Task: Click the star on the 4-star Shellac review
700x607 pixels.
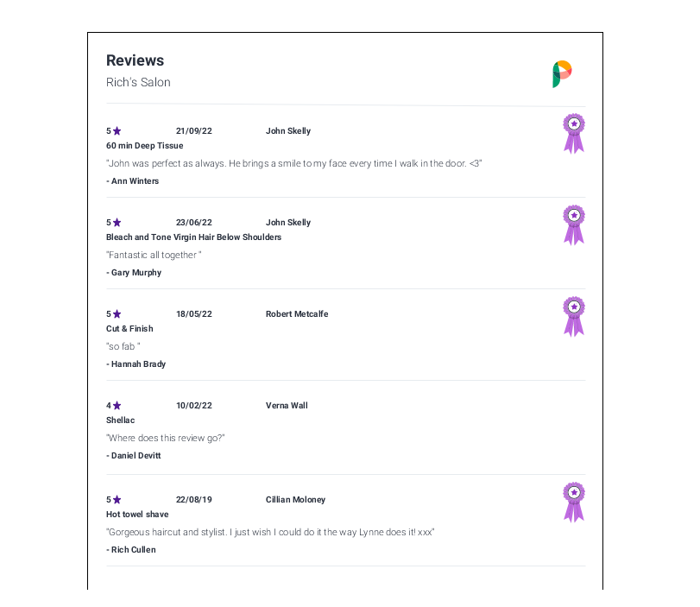Action: click(x=117, y=406)
